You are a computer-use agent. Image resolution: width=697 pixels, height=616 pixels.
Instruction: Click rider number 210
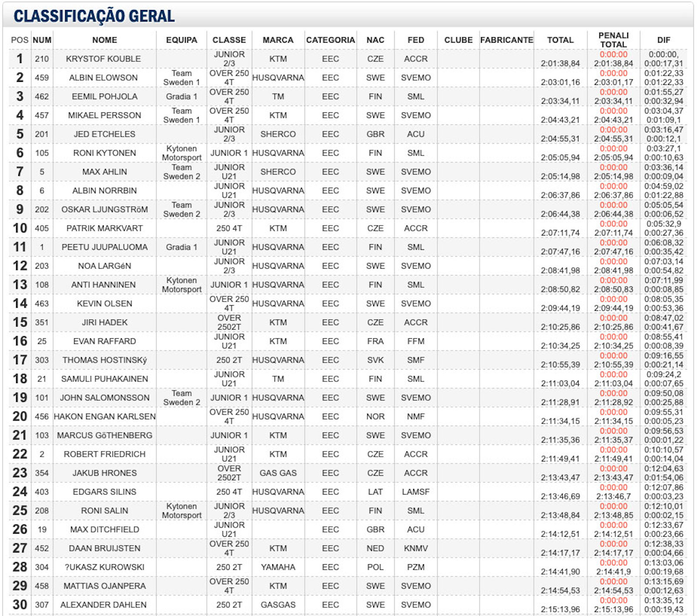[x=42, y=59]
